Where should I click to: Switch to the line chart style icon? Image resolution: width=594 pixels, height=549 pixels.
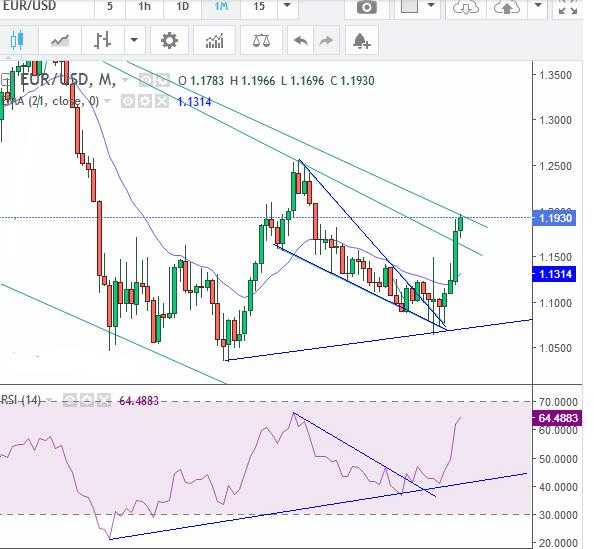click(x=60, y=40)
